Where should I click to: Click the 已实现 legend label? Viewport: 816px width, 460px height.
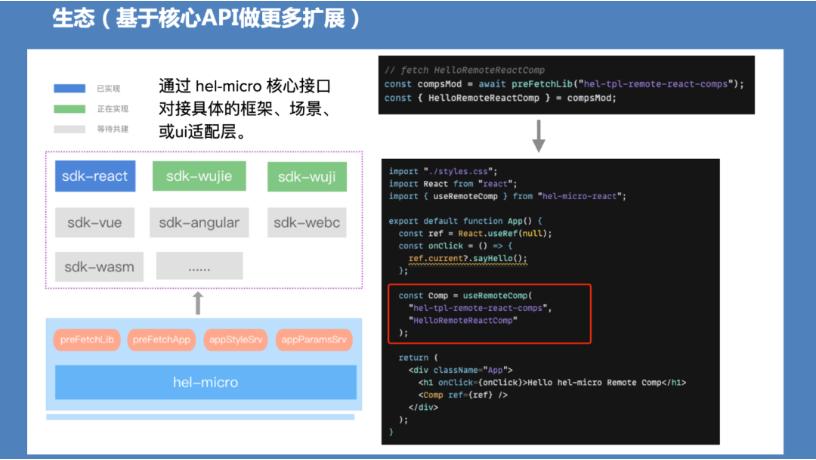[x=108, y=88]
